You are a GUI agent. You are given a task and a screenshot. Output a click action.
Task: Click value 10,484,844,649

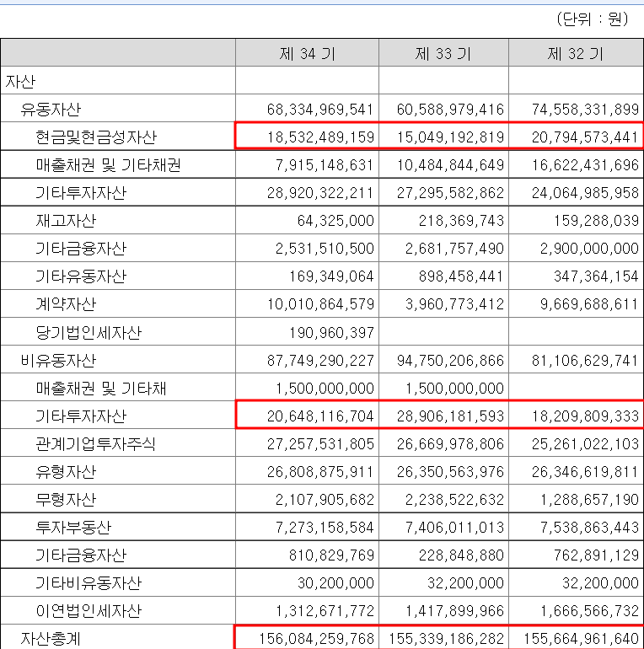click(x=450, y=164)
